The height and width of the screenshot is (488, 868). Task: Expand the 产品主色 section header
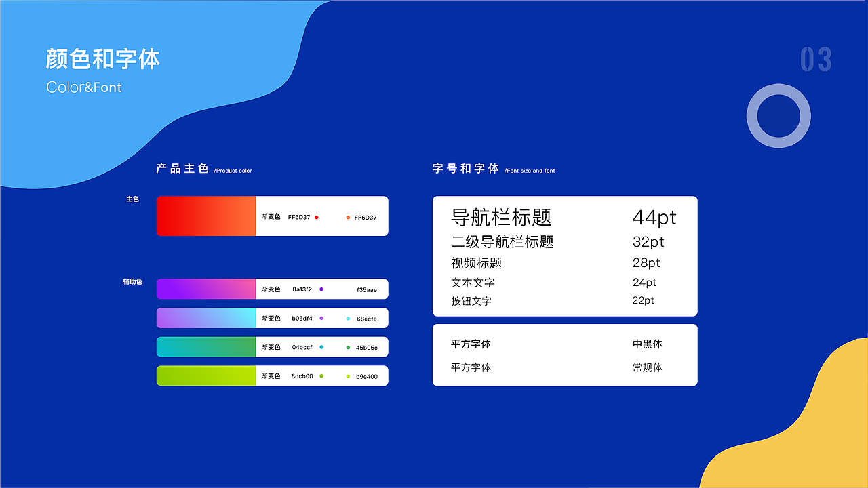click(x=182, y=168)
